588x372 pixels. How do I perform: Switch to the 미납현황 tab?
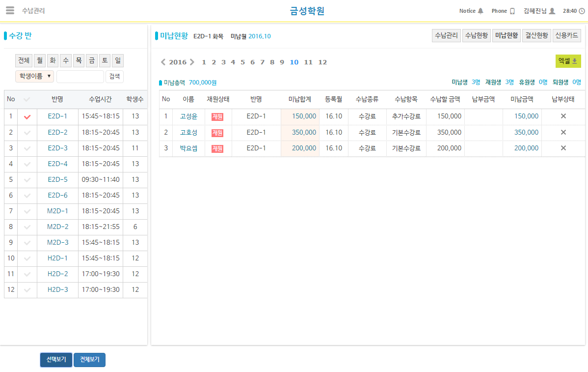click(506, 36)
